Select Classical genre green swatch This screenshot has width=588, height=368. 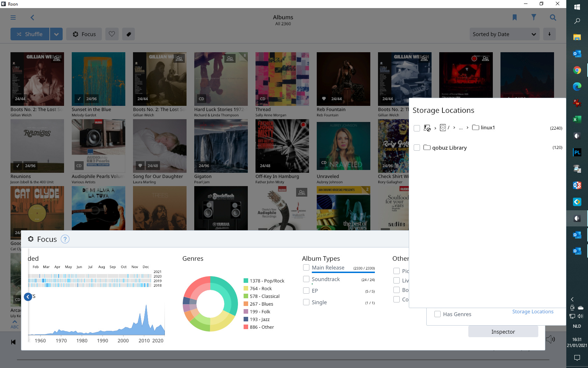pos(246,296)
